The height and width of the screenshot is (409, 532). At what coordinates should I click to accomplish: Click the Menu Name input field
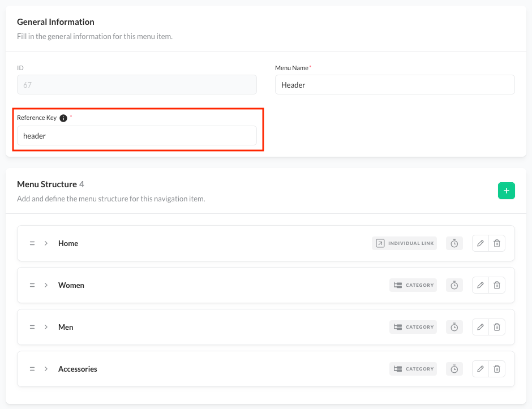(x=394, y=85)
